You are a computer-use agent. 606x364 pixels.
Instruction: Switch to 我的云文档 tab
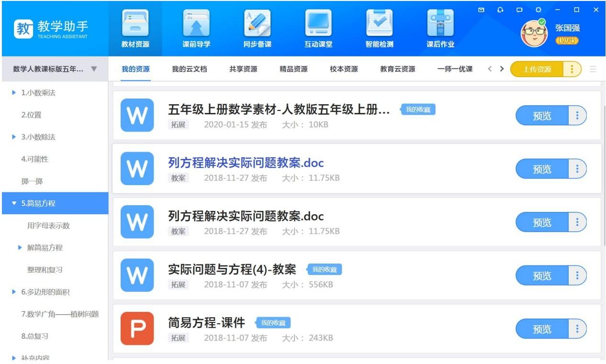[x=190, y=69]
